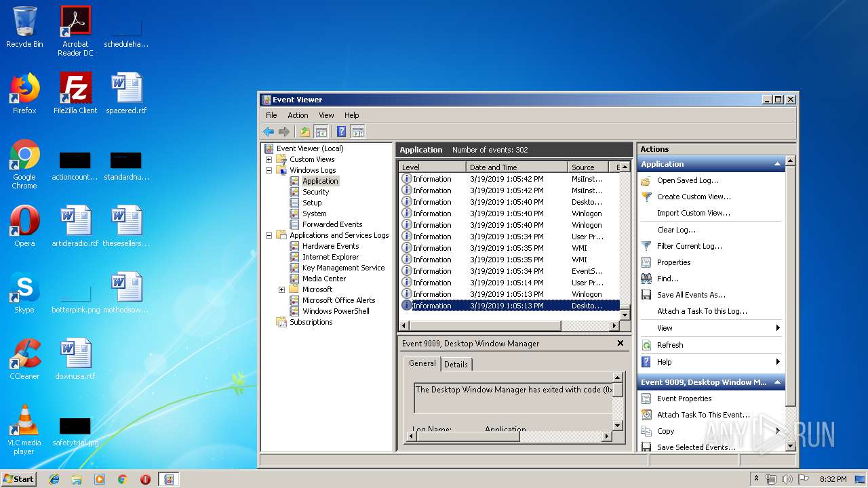This screenshot has height=488, width=868.
Task: Click the Start button
Action: tap(18, 479)
